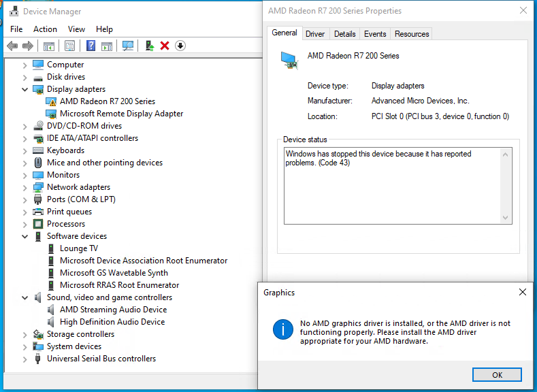
Task: Expand the Ports (COM & LPT) category
Action: [x=25, y=199]
